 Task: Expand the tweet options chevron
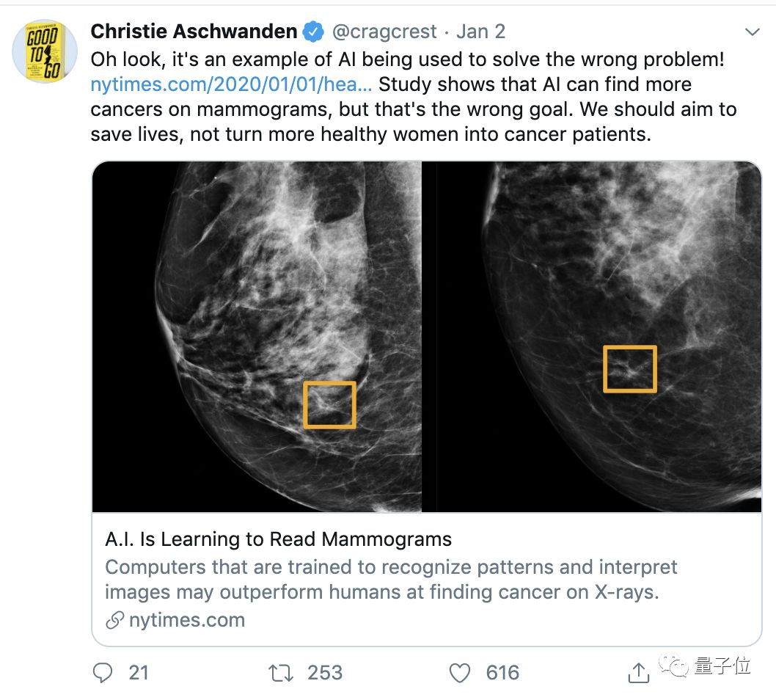click(x=752, y=32)
